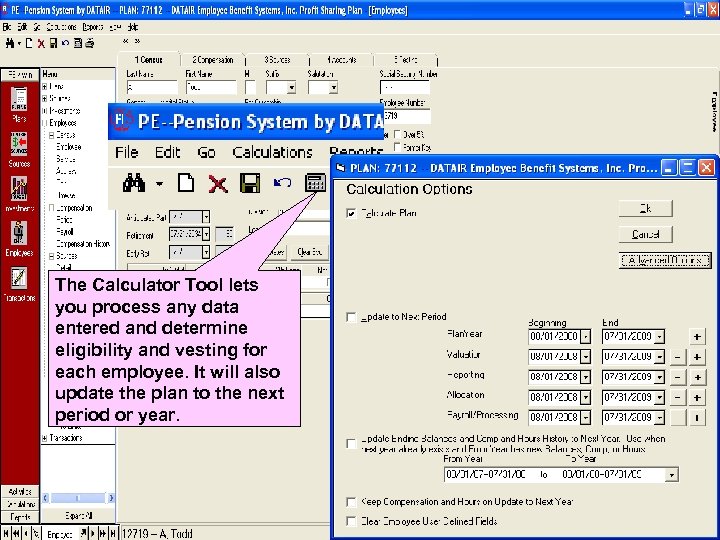Viewport: 720px width, 540px height.
Task: Click the plus button on the Reporting row
Action: [x=697, y=377]
